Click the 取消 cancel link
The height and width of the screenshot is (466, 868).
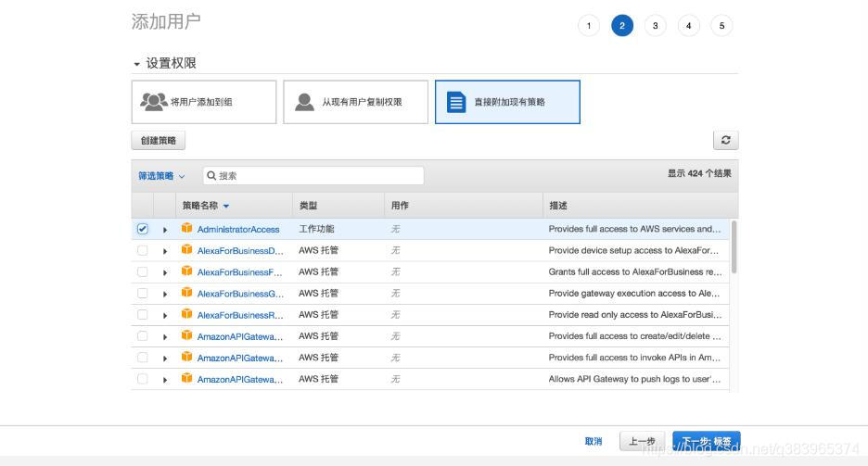(x=594, y=441)
